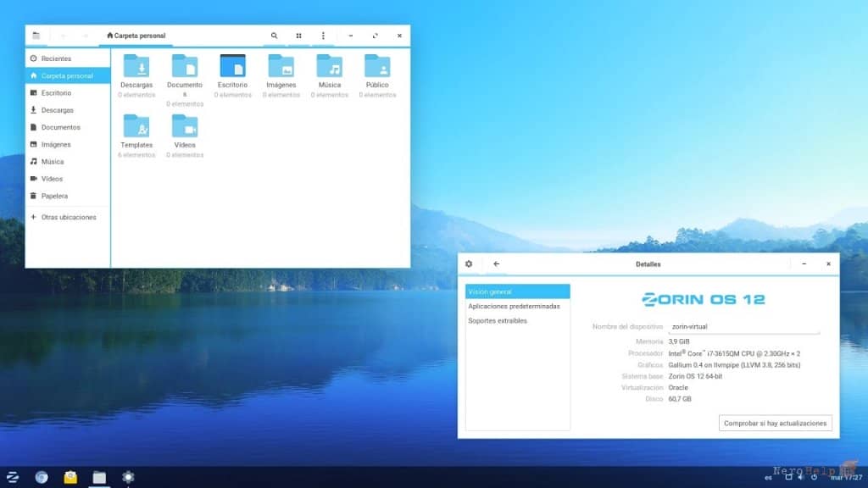Open the Zorin start menu in taskbar
This screenshot has width=868, height=488.
[x=13, y=477]
